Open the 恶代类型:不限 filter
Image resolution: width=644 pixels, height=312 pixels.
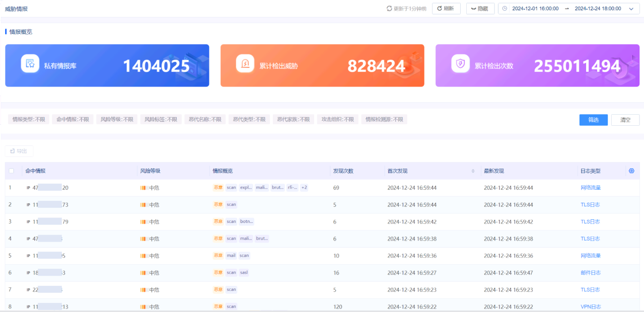[x=249, y=119]
